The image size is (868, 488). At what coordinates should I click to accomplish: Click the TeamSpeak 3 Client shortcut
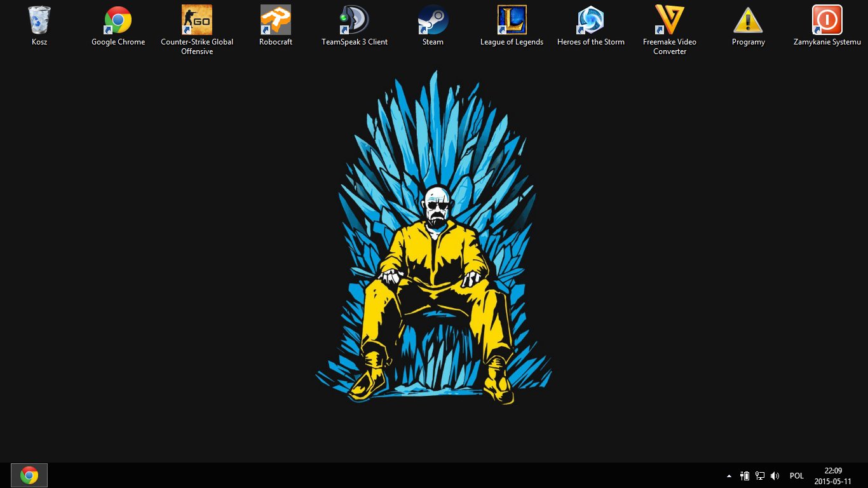pos(355,20)
